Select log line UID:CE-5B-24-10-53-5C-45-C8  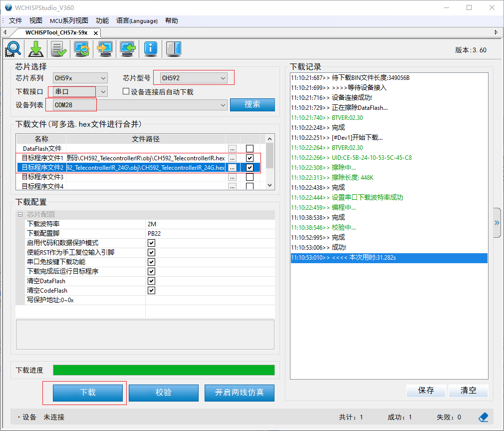[x=389, y=158]
